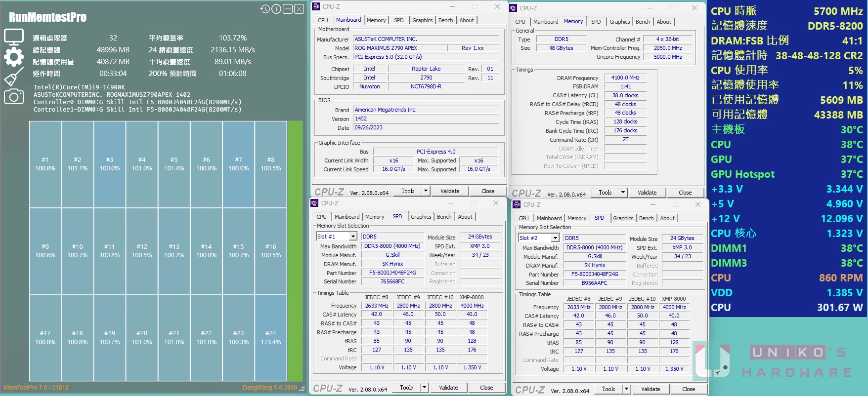Select memory test block #13 at 100.2%
This screenshot has width=868, height=396.
pos(174,251)
